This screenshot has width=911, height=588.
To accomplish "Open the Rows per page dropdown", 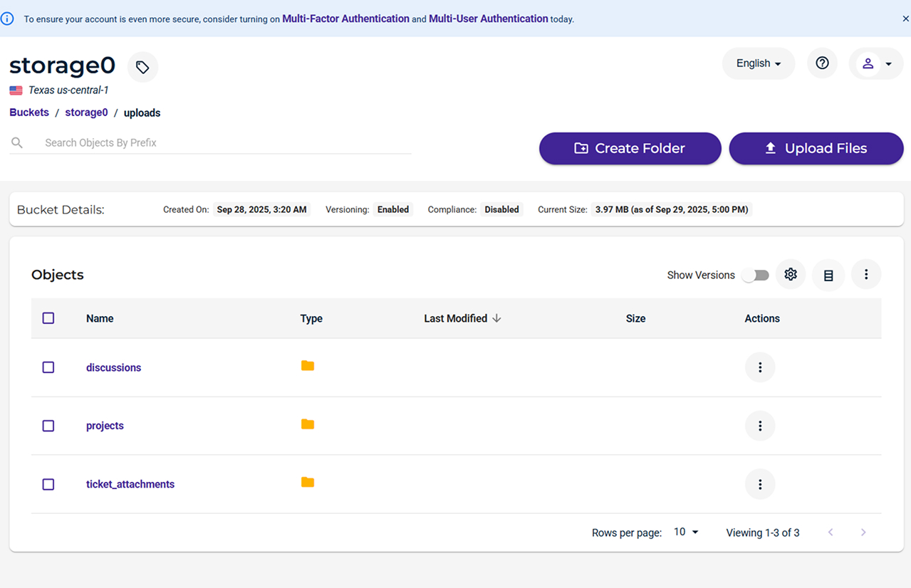I will coord(684,531).
